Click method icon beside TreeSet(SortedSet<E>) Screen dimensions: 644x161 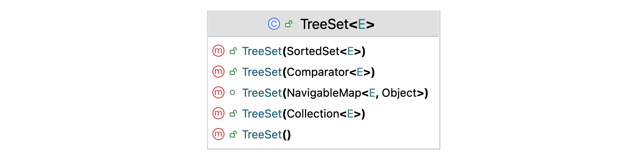218,51
